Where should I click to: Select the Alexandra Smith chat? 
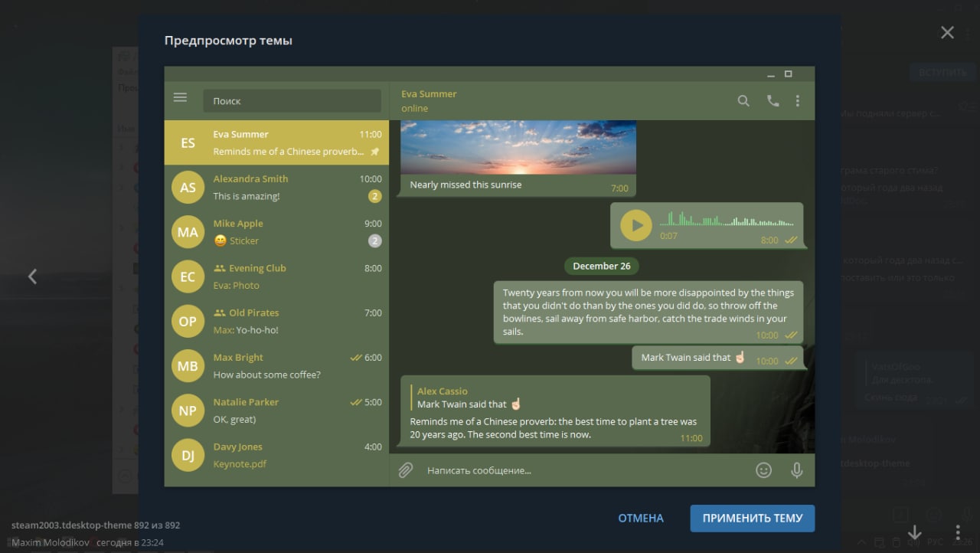[x=276, y=187]
